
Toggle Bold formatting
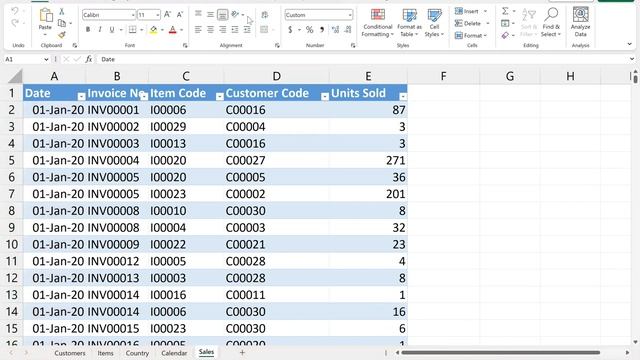point(88,30)
